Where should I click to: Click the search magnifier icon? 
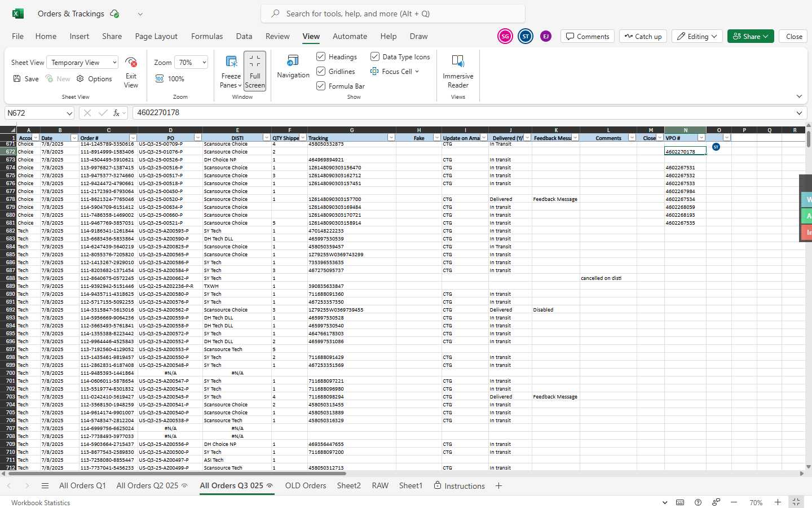275,14
